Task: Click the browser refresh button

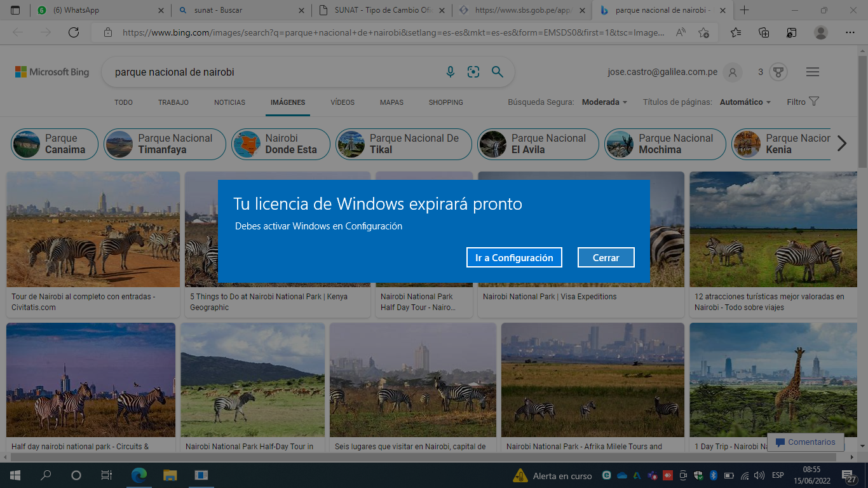Action: point(74,32)
